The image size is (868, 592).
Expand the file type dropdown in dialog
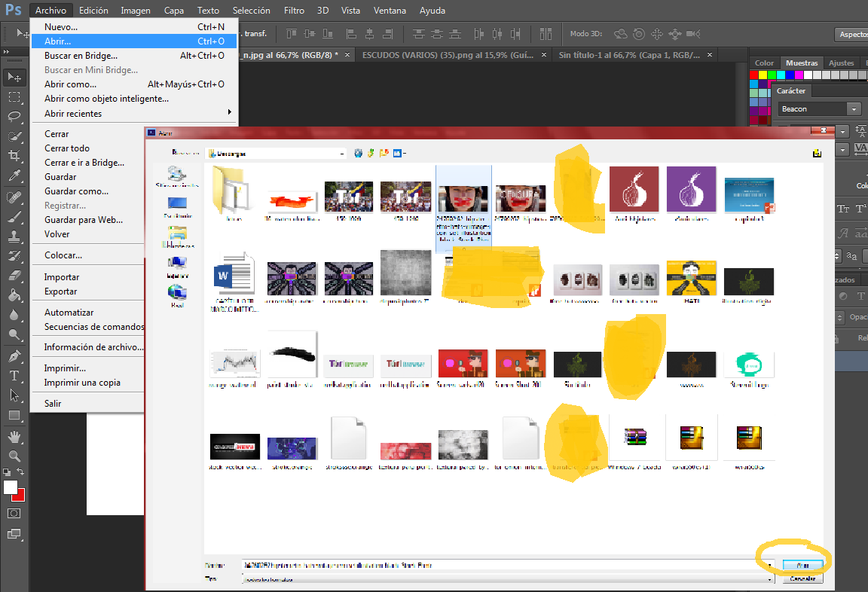(769, 579)
